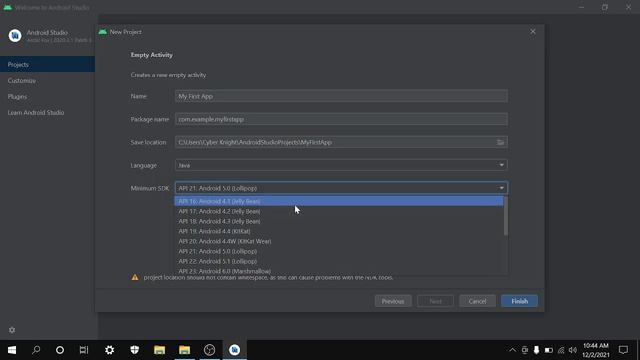
Task: Open Windows Start menu
Action: pos(12,350)
